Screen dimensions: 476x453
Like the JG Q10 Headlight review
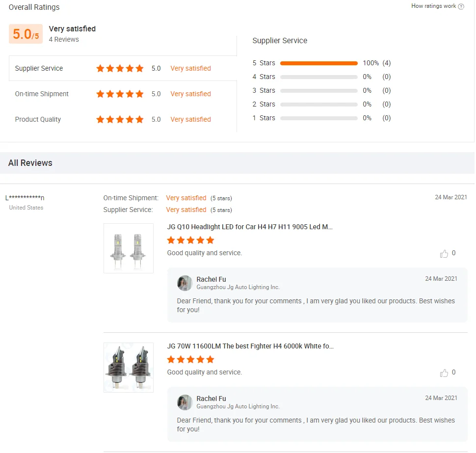444,253
